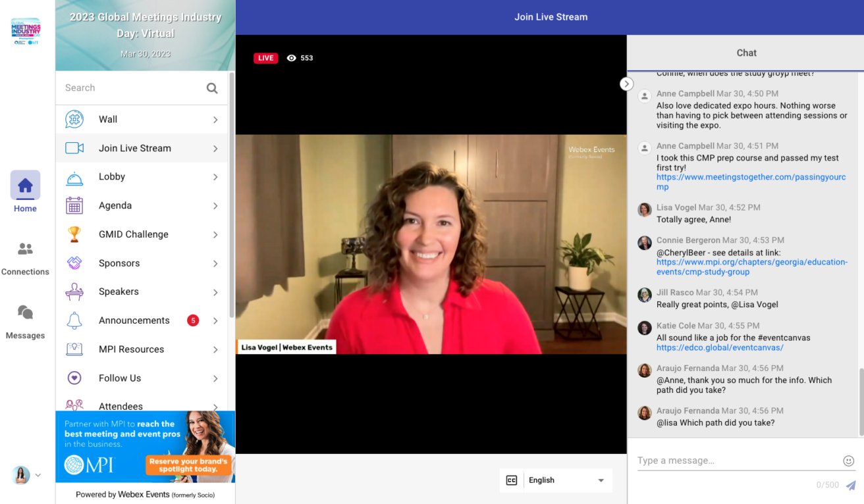This screenshot has height=504, width=864.
Task: Click the user profile avatar
Action: [x=21, y=475]
